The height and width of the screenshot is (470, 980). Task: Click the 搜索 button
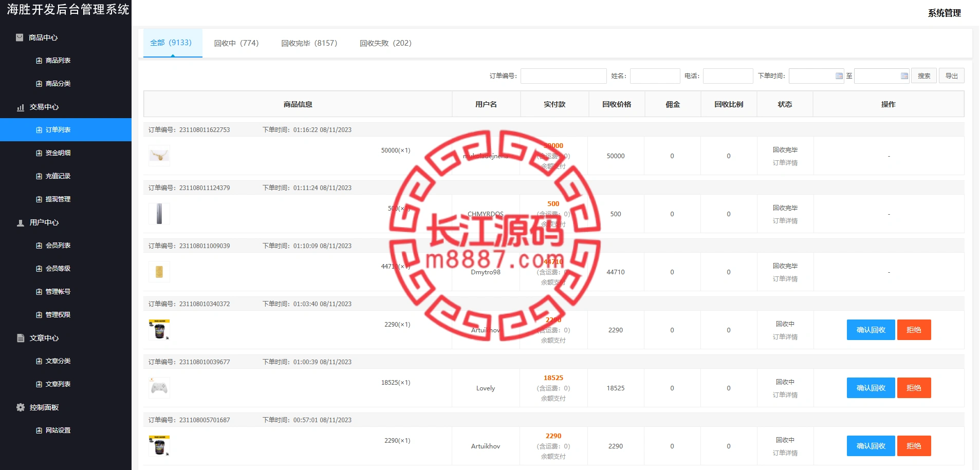tap(924, 76)
